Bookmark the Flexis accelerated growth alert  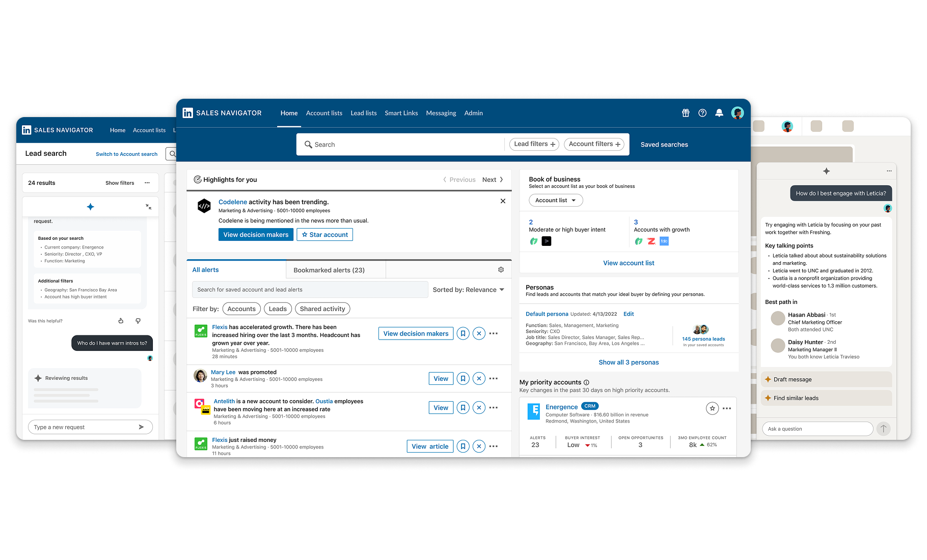[463, 333]
